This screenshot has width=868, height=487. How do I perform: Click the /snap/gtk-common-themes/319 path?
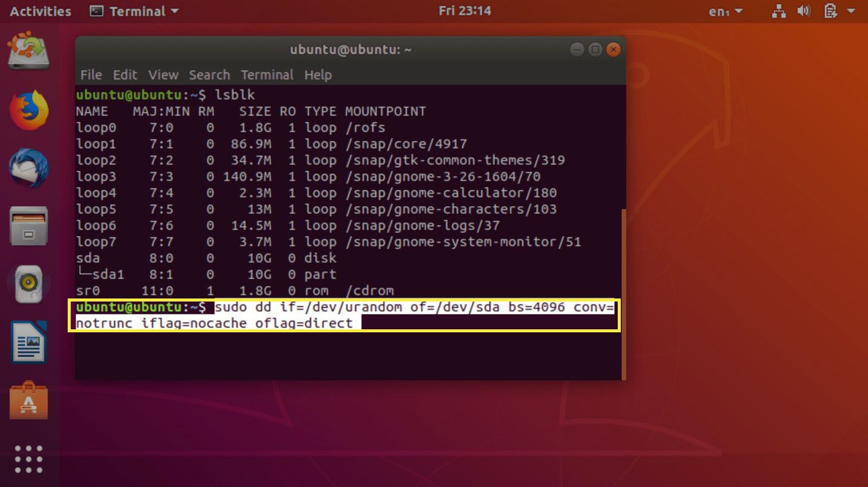pyautogui.click(x=455, y=160)
